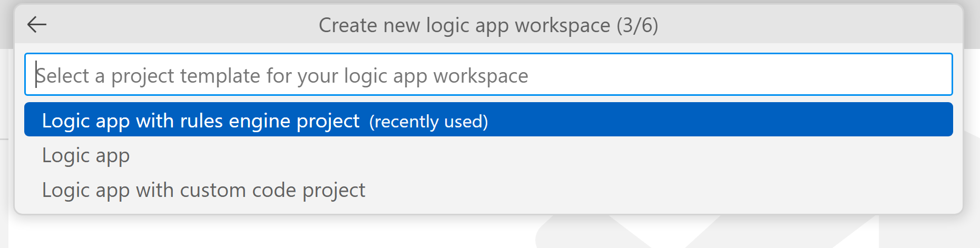
Task: Click the '(recently used)' label on rules engine
Action: pyautogui.click(x=428, y=122)
